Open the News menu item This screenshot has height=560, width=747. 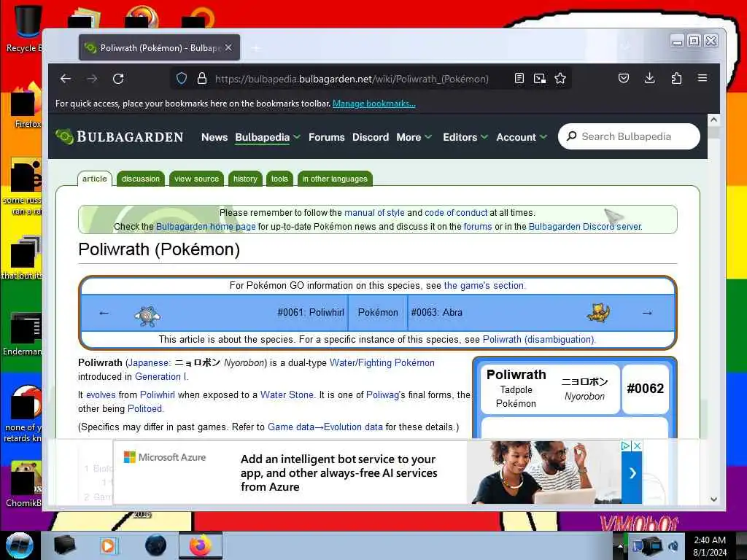214,137
